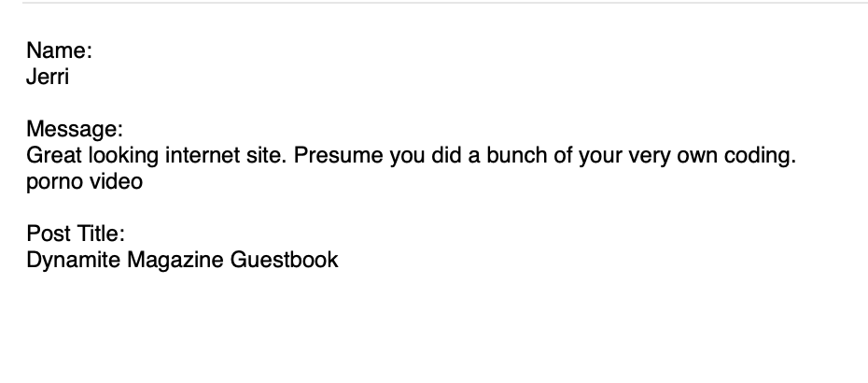Screen dimensions: 868x383
Task: Click the word "Dynamite" in the post title
Action: point(74,260)
